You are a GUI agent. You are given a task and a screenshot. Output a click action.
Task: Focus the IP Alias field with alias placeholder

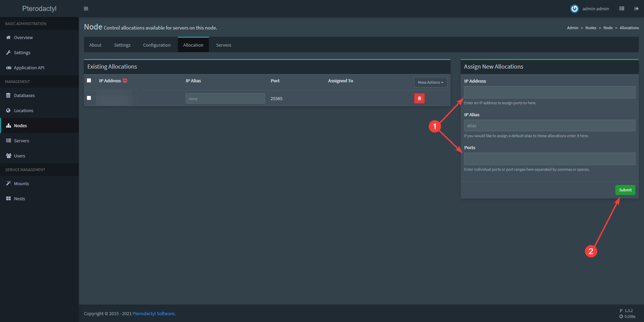pos(550,126)
